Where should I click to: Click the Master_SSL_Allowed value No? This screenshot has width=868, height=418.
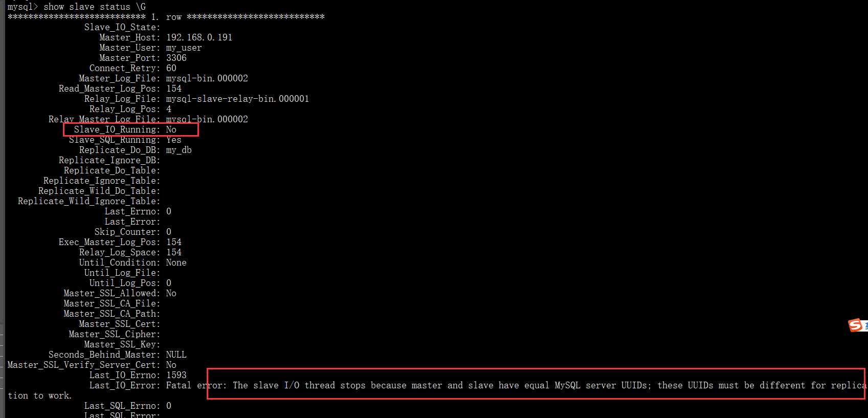[171, 293]
